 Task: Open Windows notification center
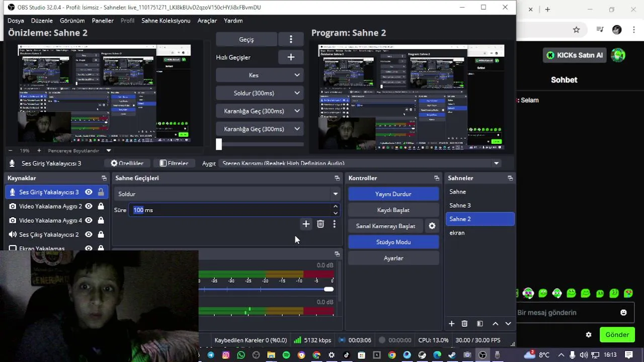click(629, 355)
